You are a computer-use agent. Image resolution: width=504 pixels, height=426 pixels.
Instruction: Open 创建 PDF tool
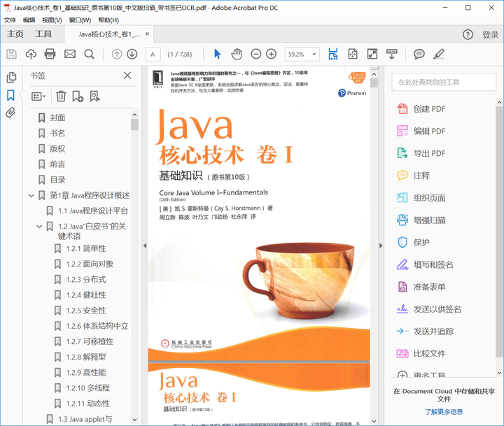pyautogui.click(x=421, y=109)
